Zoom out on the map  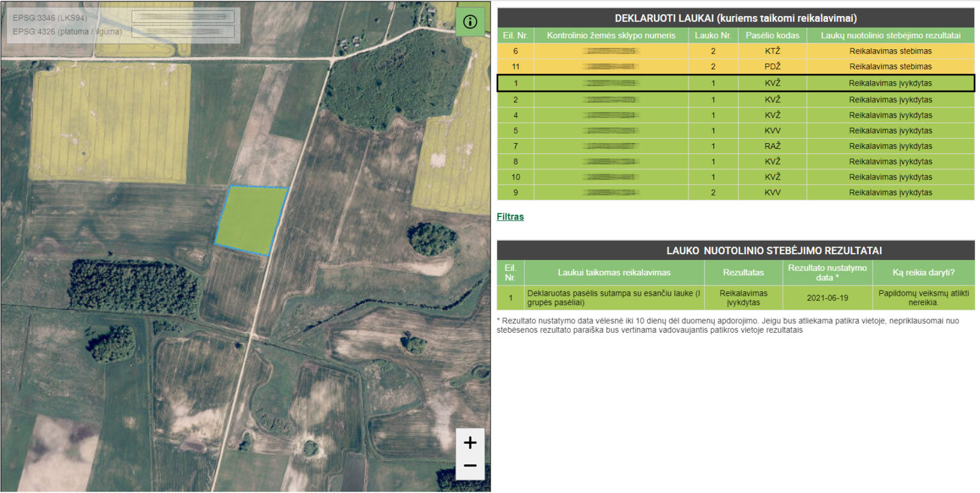click(470, 466)
